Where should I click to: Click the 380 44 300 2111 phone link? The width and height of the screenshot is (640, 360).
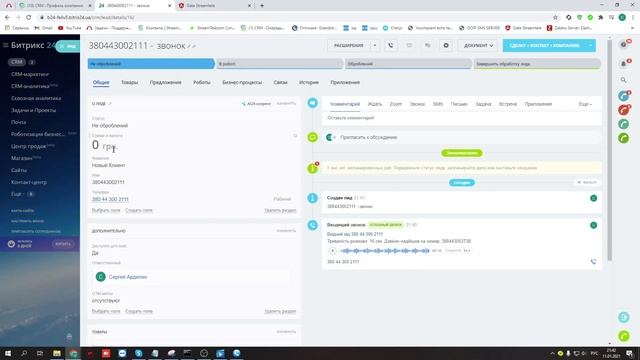pyautogui.click(x=110, y=199)
